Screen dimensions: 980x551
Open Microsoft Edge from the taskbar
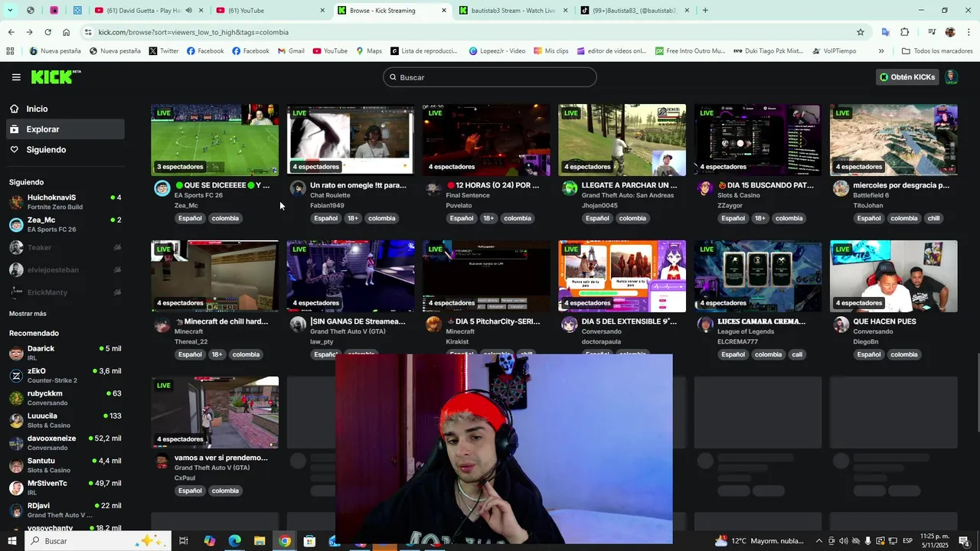234,541
